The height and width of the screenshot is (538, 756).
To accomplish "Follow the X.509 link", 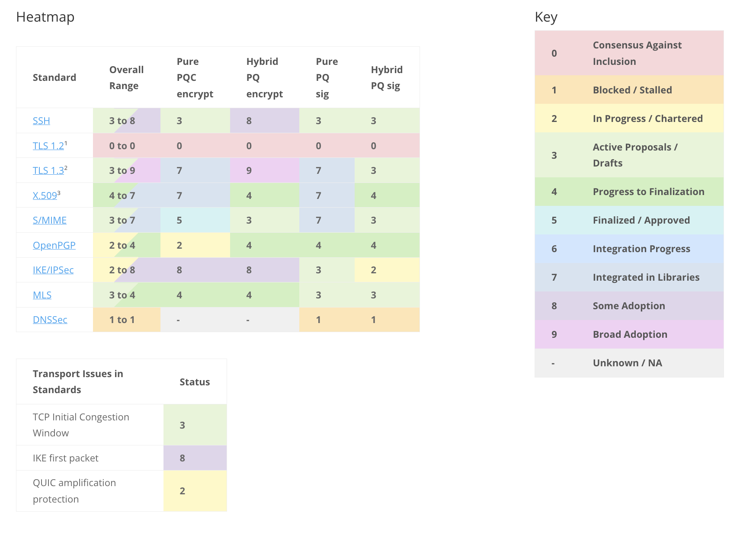I will coord(45,195).
